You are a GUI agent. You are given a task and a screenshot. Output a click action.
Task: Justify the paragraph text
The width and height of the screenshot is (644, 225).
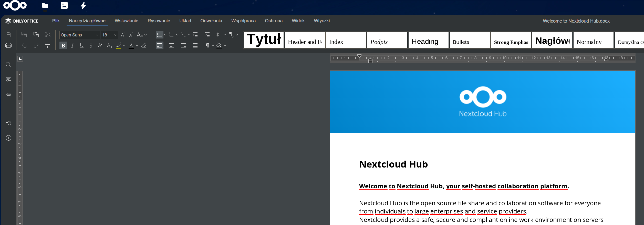(195, 45)
